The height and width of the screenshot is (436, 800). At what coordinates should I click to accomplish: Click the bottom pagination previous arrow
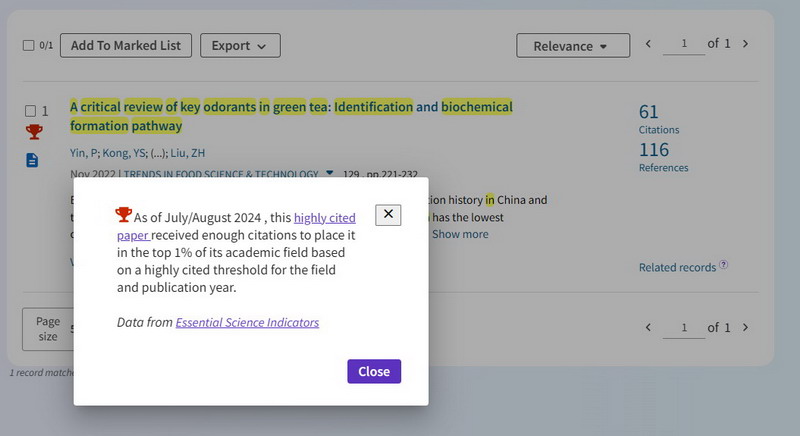(648, 327)
